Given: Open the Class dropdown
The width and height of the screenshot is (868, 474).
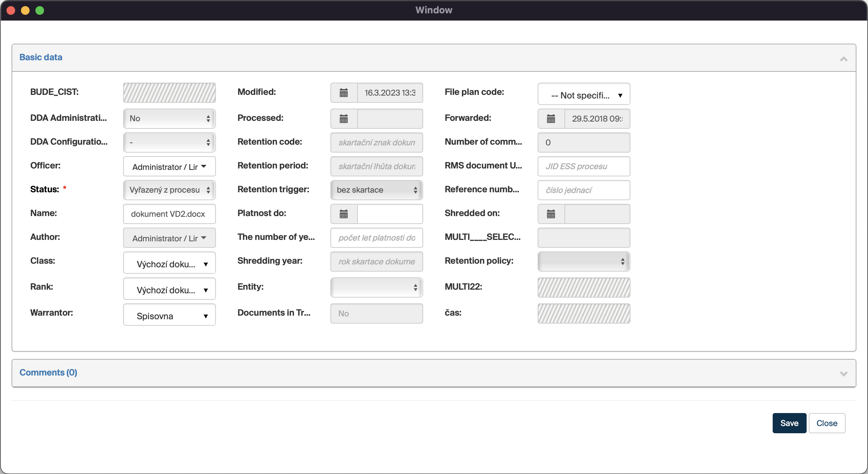Looking at the screenshot, I should pyautogui.click(x=169, y=264).
